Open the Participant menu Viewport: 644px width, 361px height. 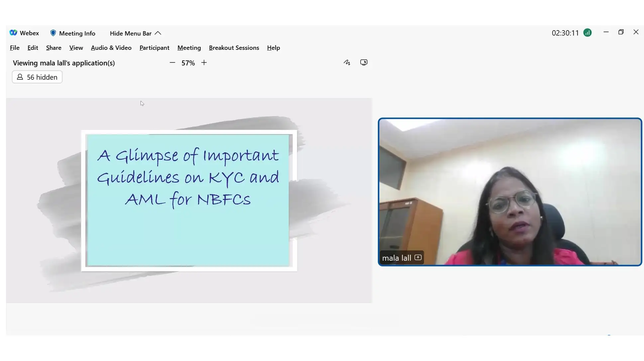154,48
